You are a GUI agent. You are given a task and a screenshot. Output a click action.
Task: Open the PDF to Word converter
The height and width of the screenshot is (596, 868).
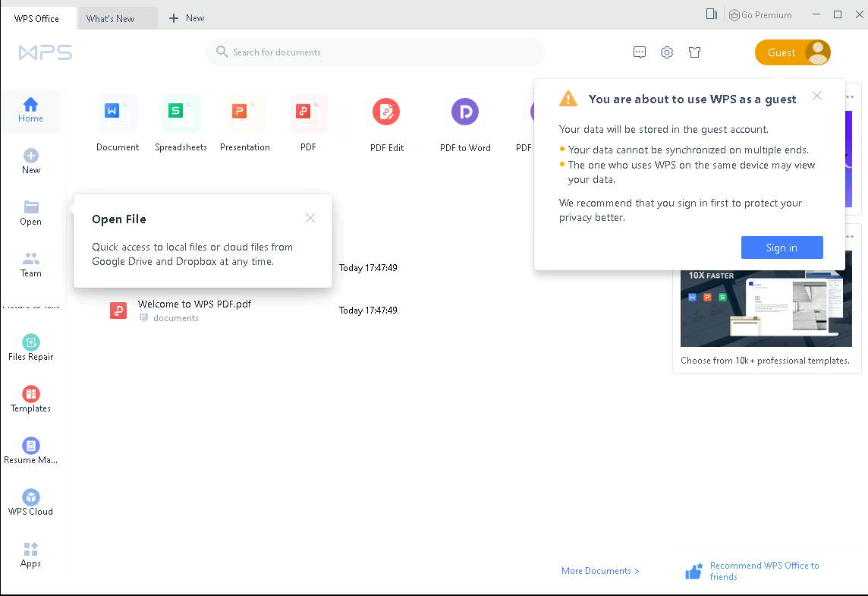tap(465, 112)
